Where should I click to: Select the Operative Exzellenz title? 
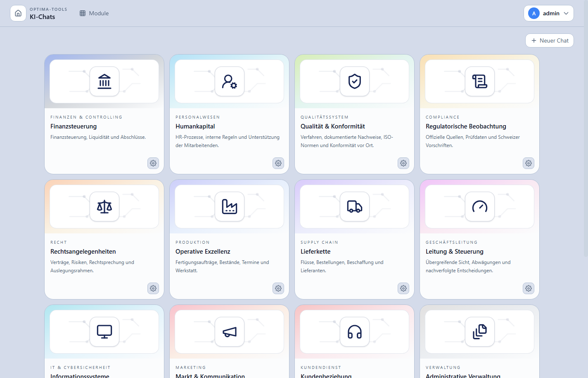pyautogui.click(x=203, y=252)
